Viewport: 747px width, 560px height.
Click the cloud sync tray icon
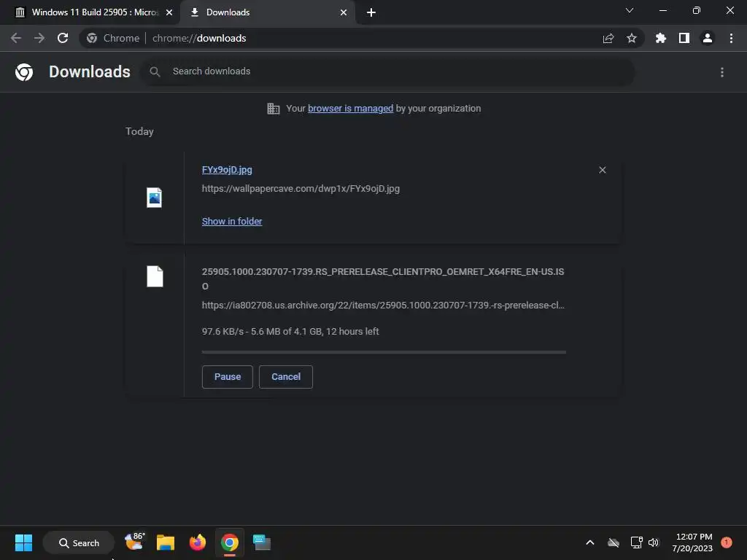click(614, 542)
